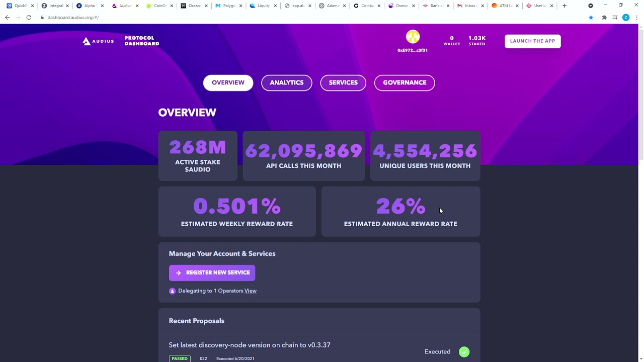
Task: Close the CoinGecko browser tab
Action: pos(172,6)
